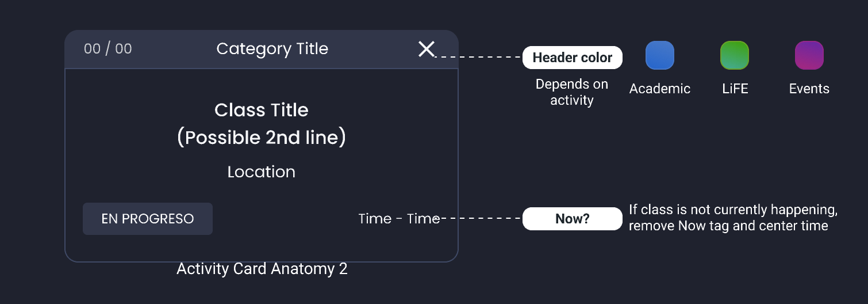Select the blue Academic color swatch
This screenshot has width=868, height=304.
point(659,56)
